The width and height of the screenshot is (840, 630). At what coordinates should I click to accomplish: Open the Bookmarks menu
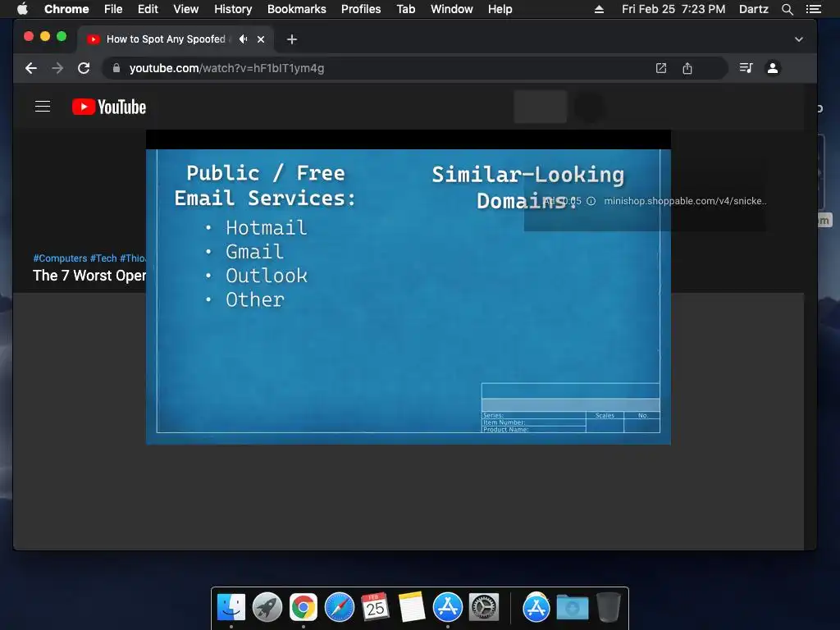click(x=297, y=9)
